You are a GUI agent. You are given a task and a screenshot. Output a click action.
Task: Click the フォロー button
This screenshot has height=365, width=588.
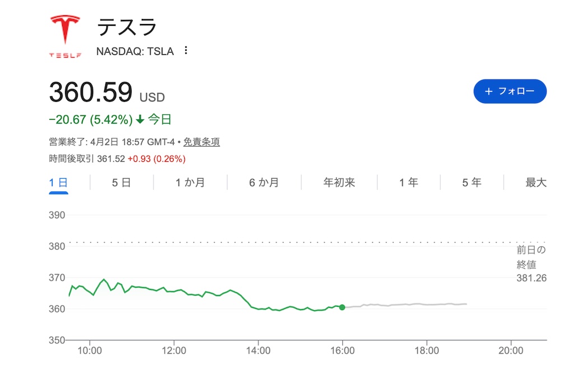(x=510, y=91)
